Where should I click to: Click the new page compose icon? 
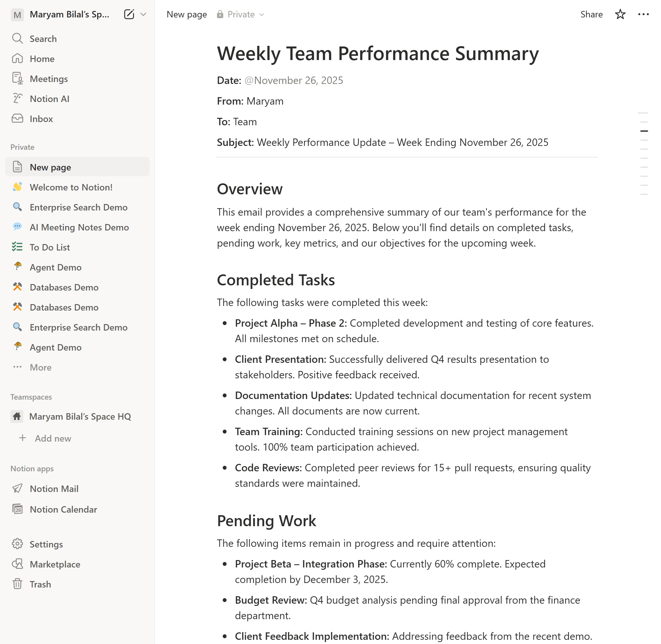(x=129, y=14)
